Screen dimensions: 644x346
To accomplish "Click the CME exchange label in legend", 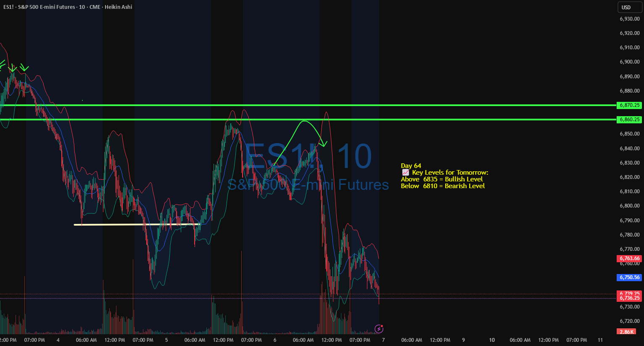I will (95, 7).
